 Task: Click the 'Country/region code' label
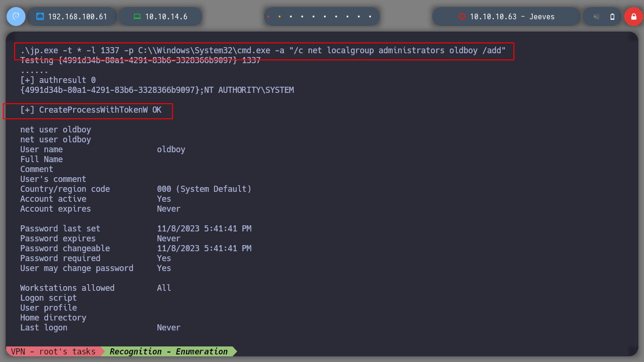coord(65,189)
